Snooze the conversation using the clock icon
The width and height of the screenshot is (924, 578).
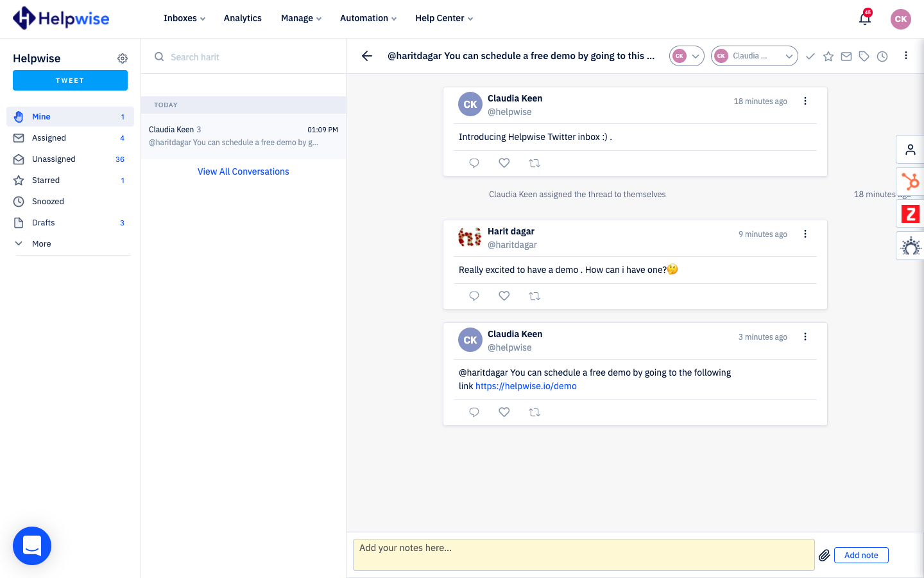click(882, 56)
